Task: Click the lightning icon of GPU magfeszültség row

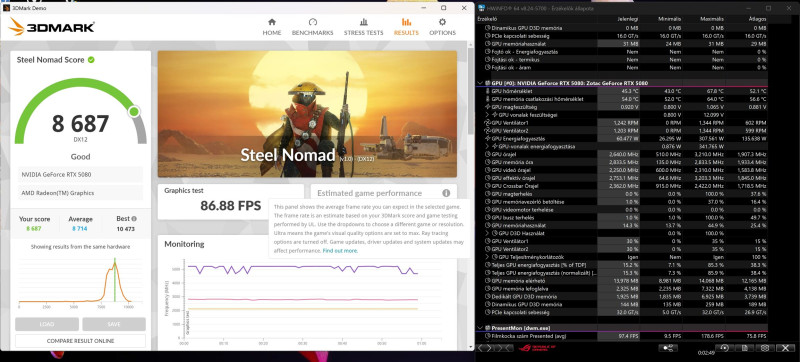Action: click(x=487, y=107)
